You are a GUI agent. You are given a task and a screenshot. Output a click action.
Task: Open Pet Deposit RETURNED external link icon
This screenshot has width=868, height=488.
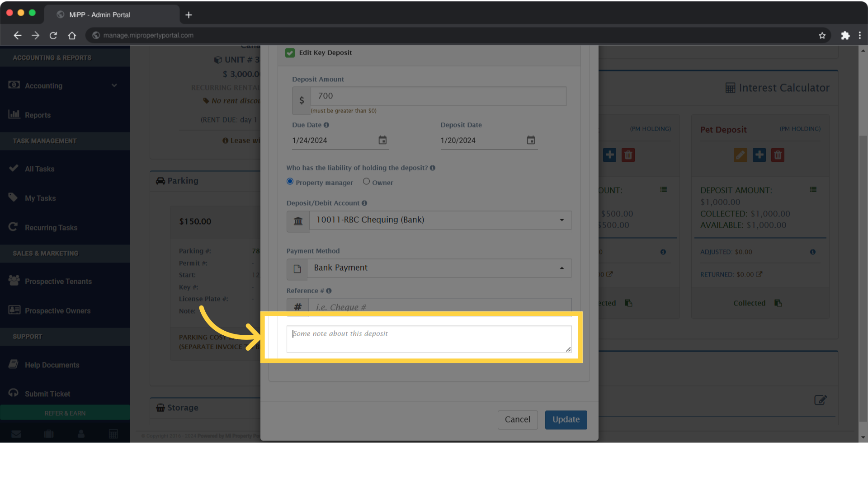point(759,274)
